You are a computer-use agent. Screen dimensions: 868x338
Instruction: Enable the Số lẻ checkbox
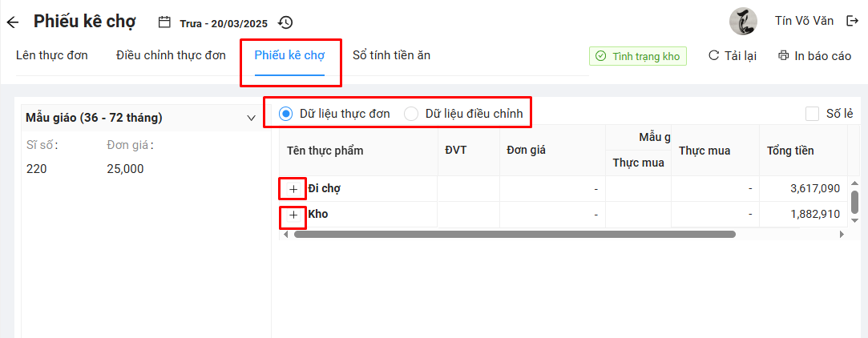813,114
